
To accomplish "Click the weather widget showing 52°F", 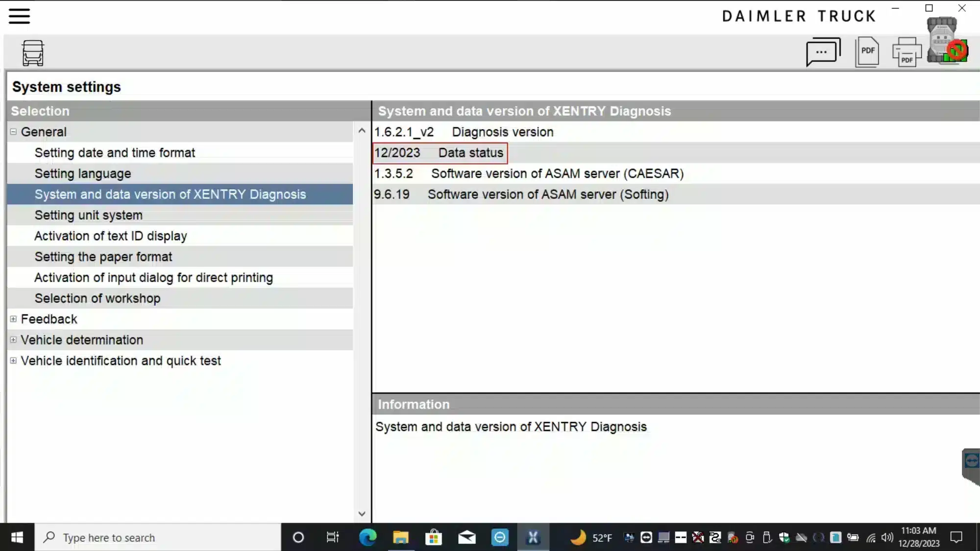I will point(591,537).
